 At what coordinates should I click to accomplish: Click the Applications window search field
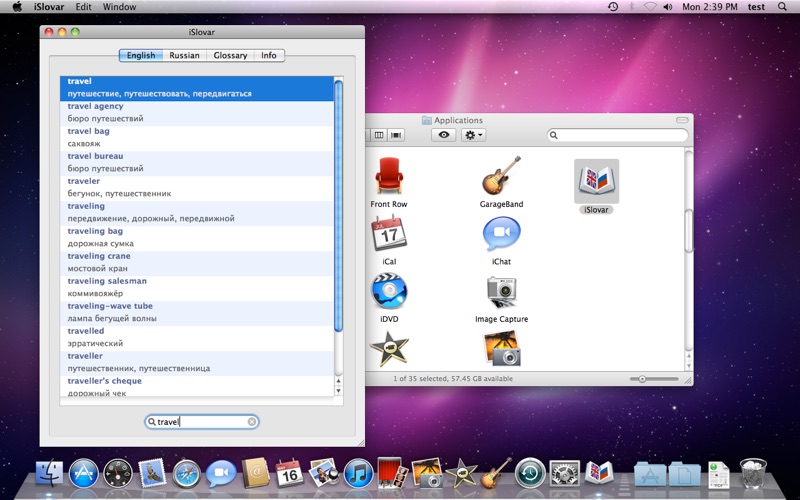617,135
